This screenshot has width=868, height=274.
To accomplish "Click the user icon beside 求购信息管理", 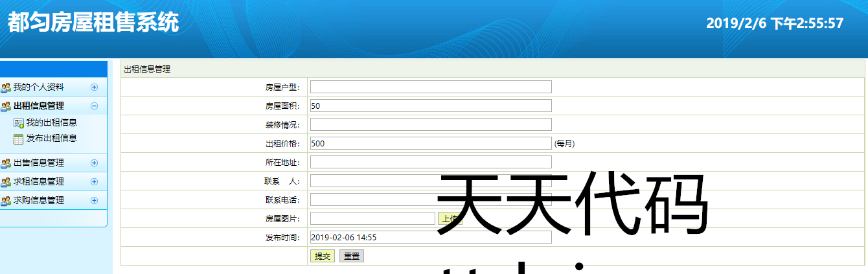I will (x=6, y=201).
